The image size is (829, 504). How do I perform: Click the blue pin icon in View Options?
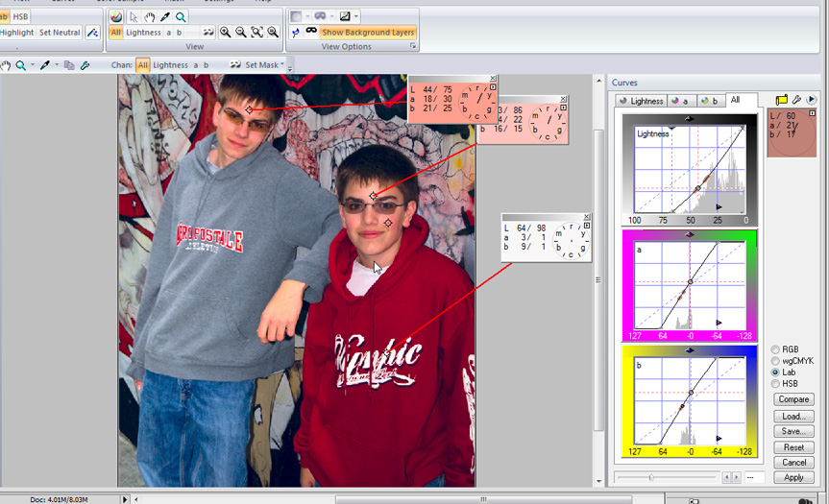point(296,33)
